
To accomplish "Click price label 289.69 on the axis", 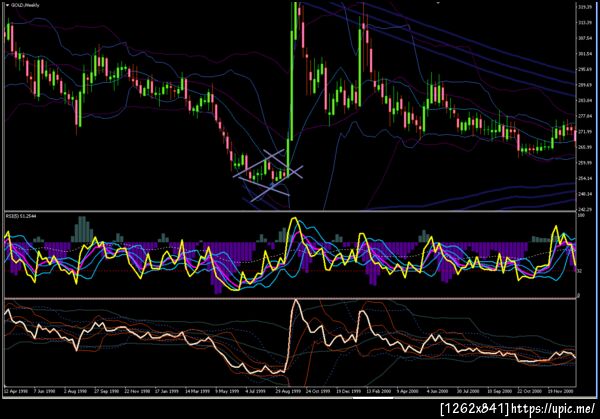I will tap(584, 85).
